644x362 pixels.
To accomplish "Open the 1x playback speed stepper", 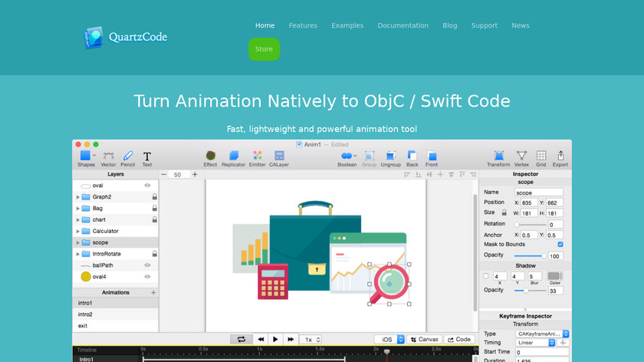I will pos(310,340).
